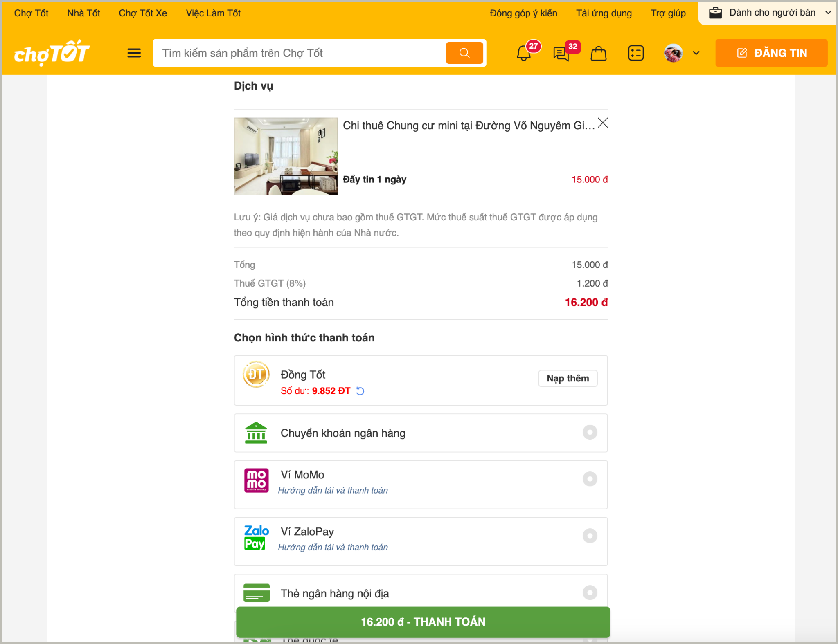This screenshot has height=644, width=838.
Task: Open the chat messages icon
Action: (561, 54)
